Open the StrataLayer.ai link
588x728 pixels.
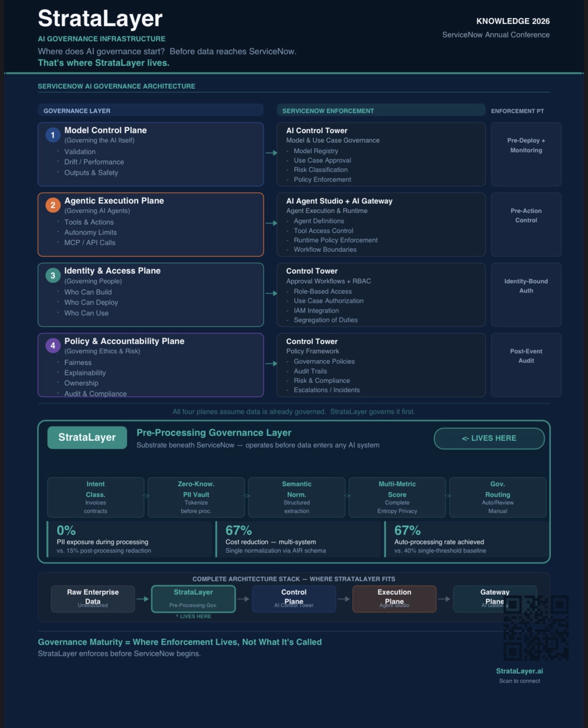(x=519, y=671)
